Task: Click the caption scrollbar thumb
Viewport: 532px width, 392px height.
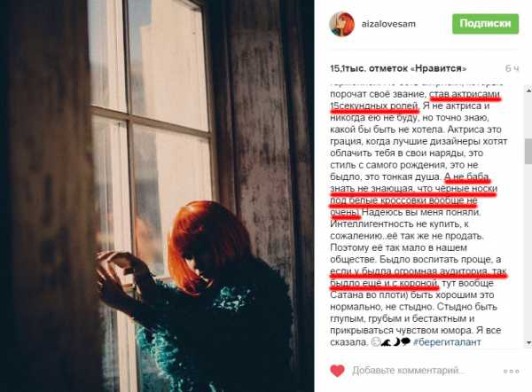Action: pyautogui.click(x=528, y=152)
